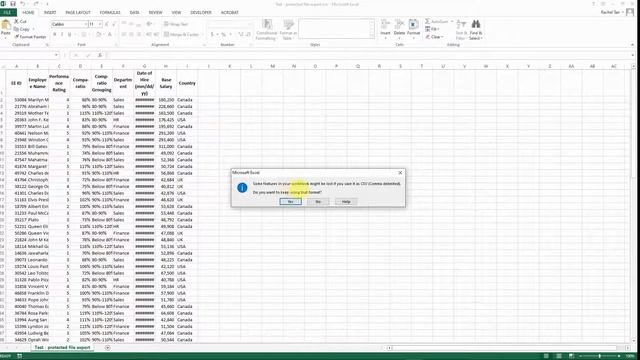Click the Delete cells icon
Screen dimensions: 640x360
point(399,24)
